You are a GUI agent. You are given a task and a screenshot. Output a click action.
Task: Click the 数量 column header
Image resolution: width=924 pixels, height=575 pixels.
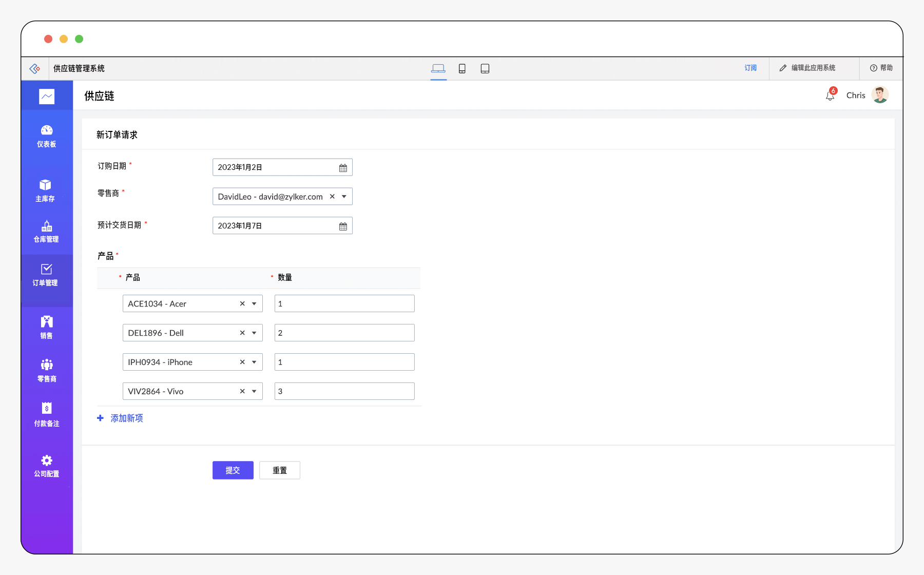(x=285, y=278)
